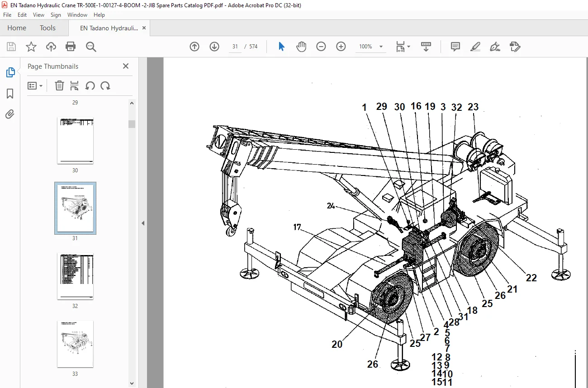Screen dimensions: 588x388
Task: Click part label 22 in the diagram
Action: point(531,277)
